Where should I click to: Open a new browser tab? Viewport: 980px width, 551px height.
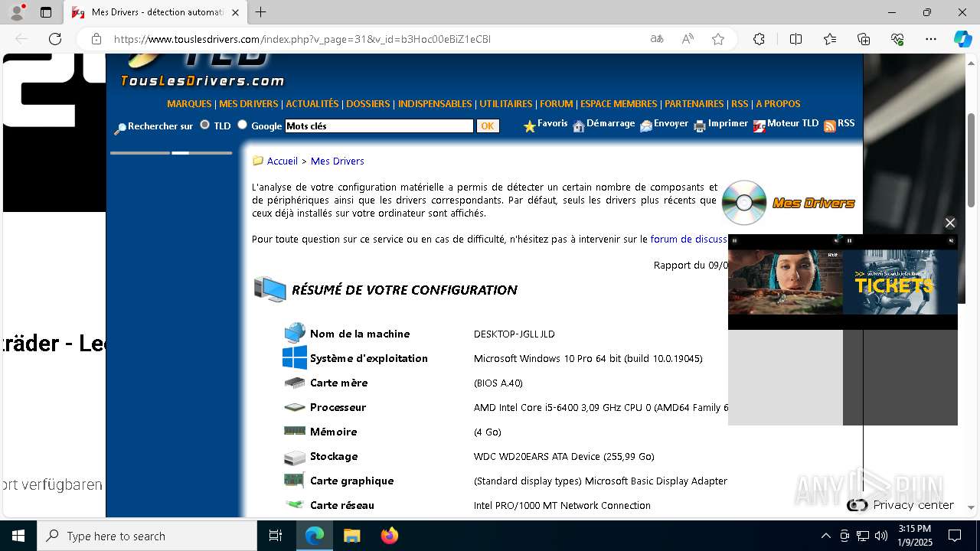tap(261, 12)
